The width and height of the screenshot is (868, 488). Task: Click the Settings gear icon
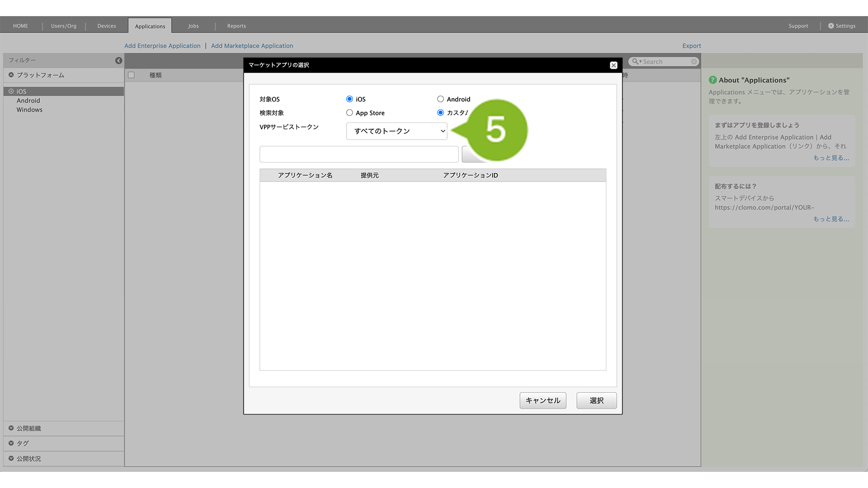tap(831, 26)
